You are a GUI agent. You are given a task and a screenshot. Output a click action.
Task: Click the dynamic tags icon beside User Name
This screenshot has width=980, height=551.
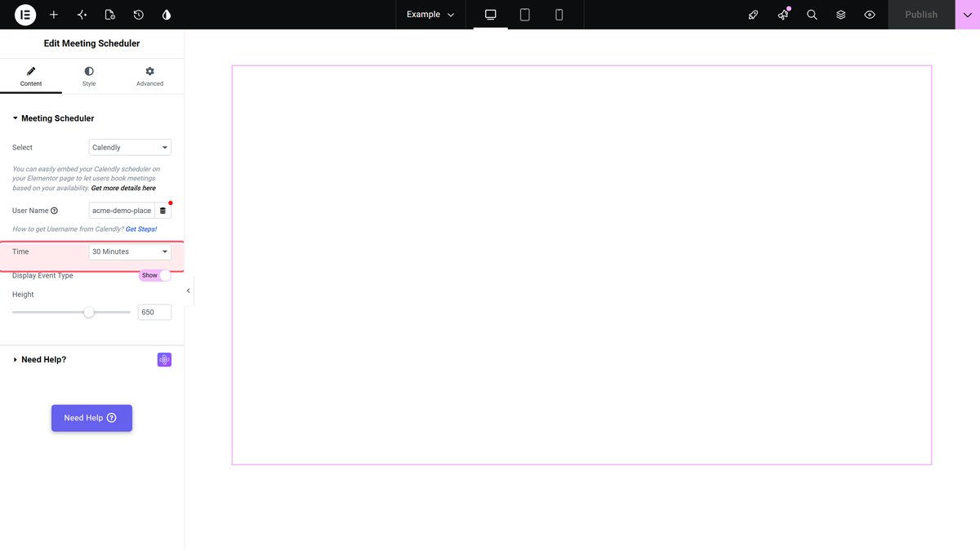click(x=163, y=211)
